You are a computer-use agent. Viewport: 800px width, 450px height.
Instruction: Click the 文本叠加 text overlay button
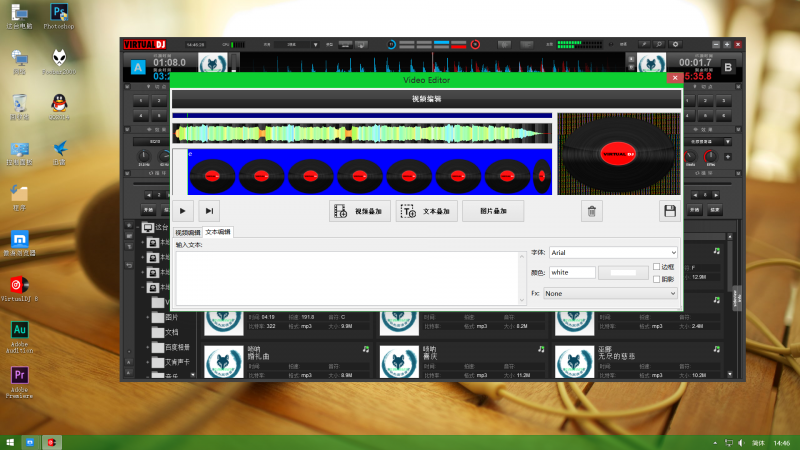(427, 211)
